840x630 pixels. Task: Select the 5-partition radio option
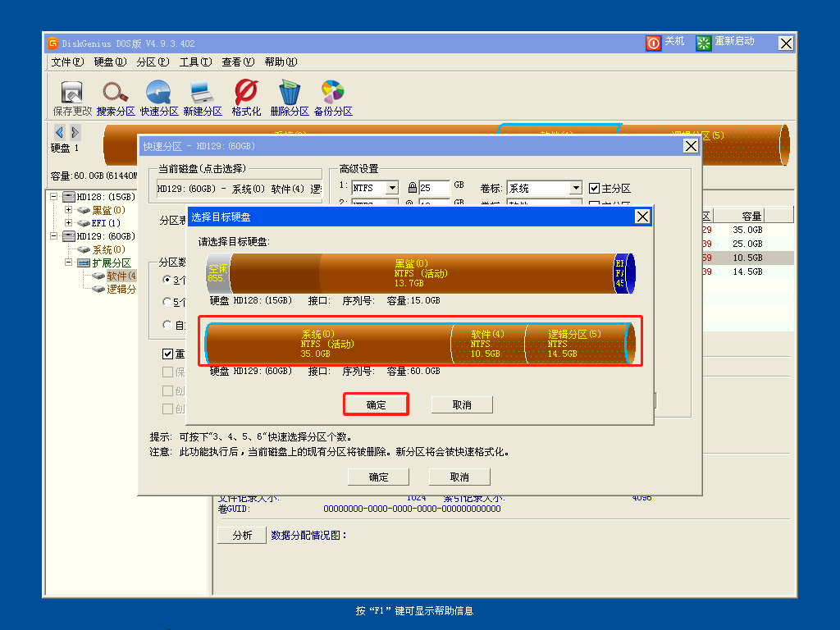167,302
